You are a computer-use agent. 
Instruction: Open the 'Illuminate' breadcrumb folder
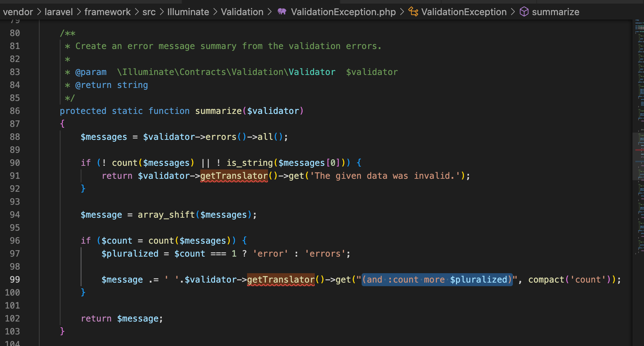coord(188,12)
